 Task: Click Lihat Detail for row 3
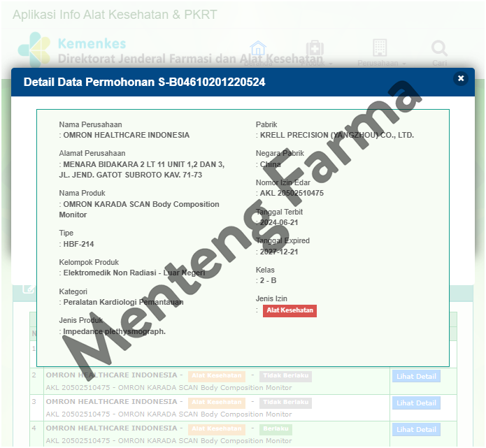(x=416, y=403)
